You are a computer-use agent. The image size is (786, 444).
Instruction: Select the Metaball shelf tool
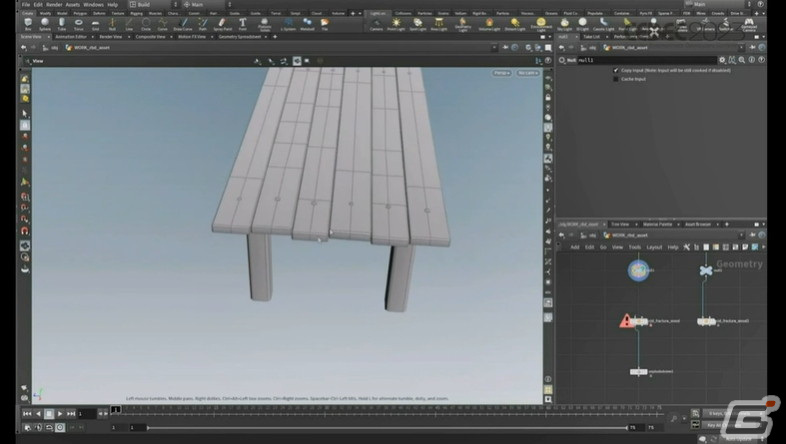307,24
